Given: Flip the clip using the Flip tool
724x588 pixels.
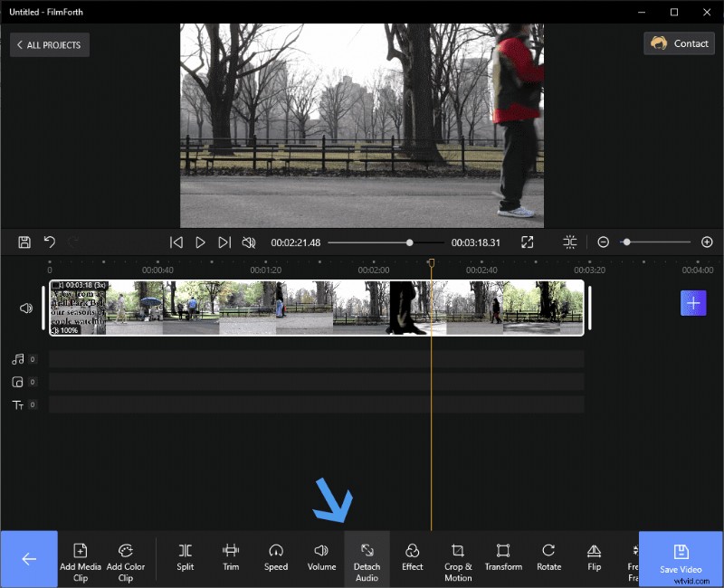Looking at the screenshot, I should point(594,558).
